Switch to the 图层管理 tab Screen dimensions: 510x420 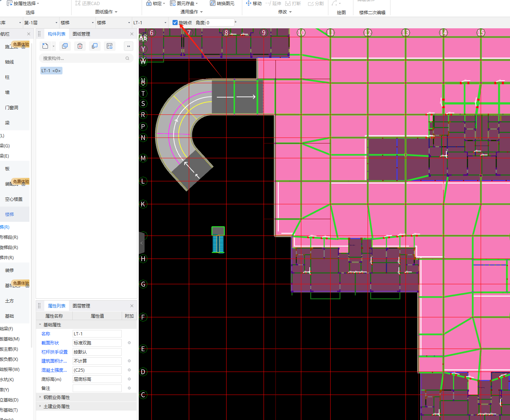click(x=81, y=306)
